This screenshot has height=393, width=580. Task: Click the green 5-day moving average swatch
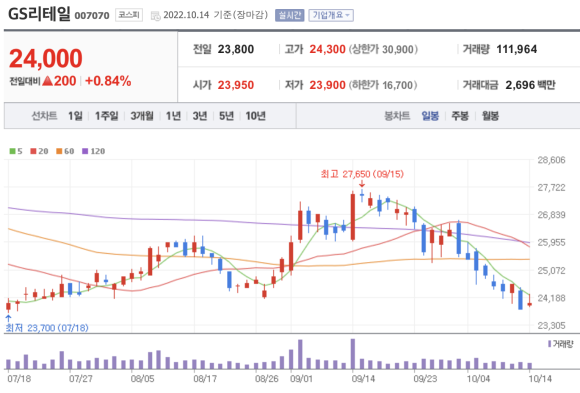(13, 151)
